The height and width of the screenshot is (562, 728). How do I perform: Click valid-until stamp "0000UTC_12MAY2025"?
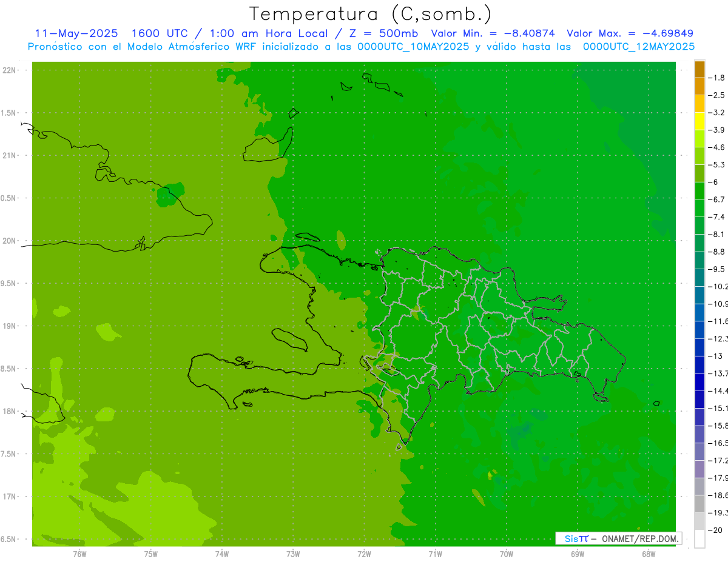(639, 47)
